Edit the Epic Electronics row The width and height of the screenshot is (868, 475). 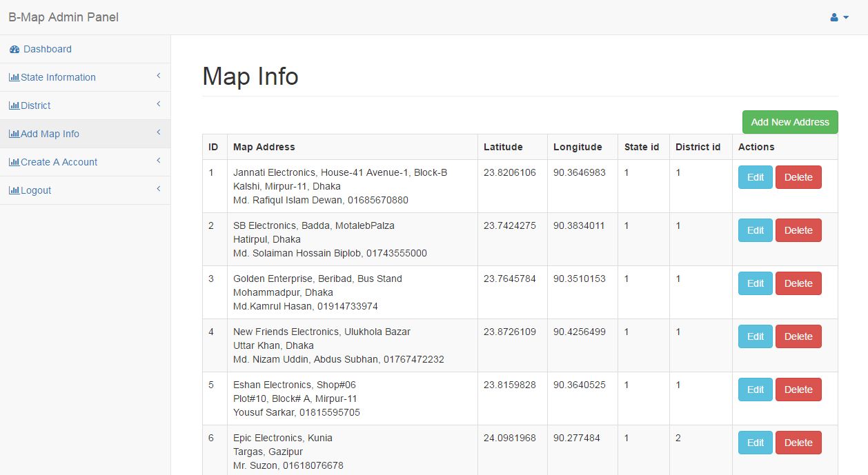756,443
